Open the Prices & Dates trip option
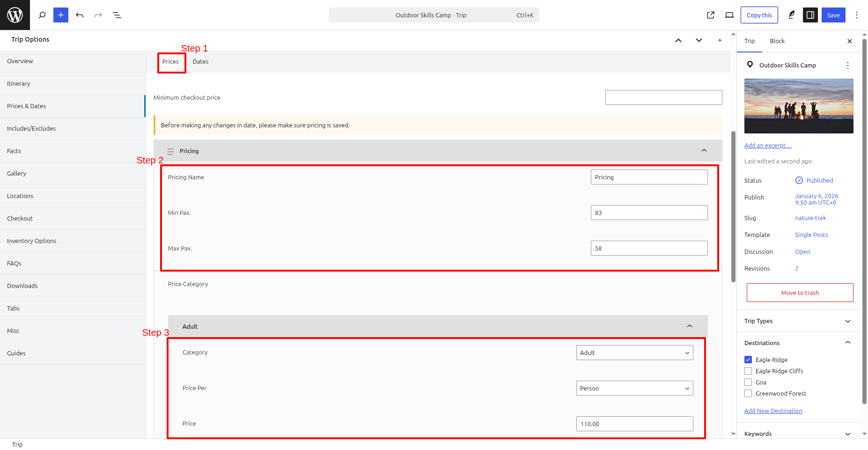 (x=73, y=106)
